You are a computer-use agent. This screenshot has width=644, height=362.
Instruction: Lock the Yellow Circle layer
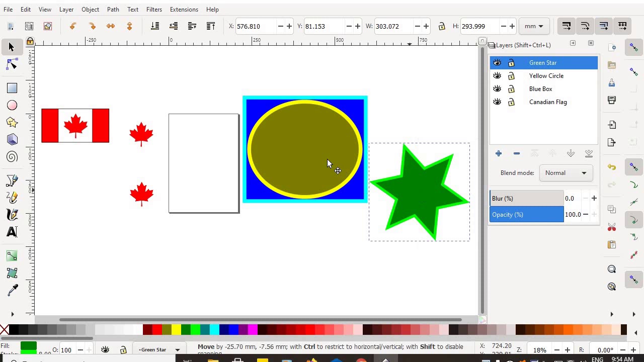(511, 76)
